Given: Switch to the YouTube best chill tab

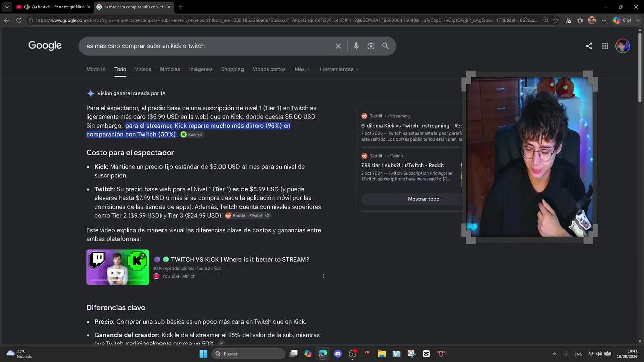Looking at the screenshot, I should (53, 7).
